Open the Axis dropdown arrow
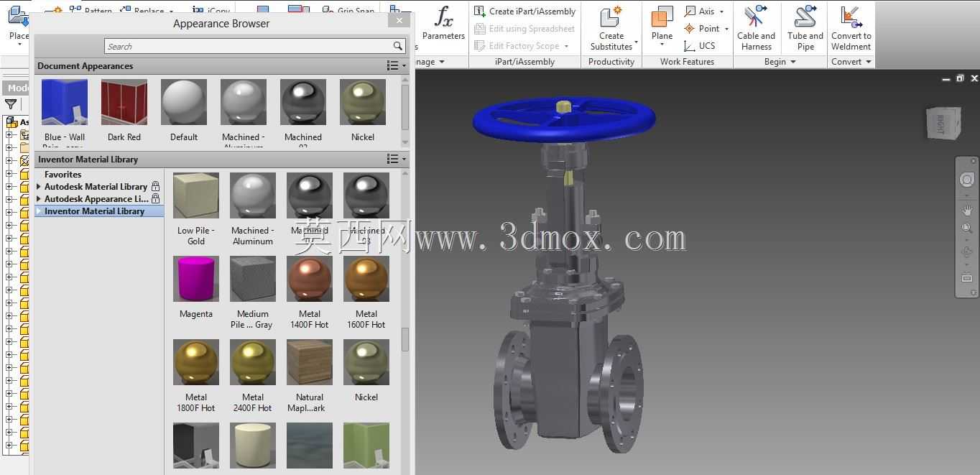 click(x=722, y=11)
